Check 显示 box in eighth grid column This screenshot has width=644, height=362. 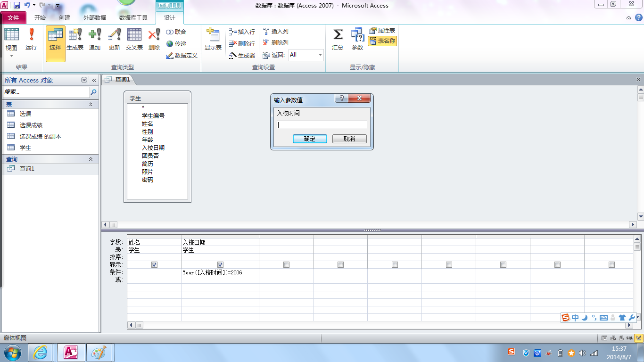tap(557, 265)
